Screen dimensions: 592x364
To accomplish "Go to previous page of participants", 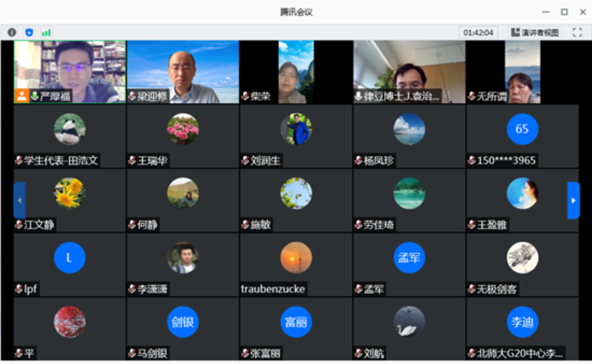I will (x=20, y=200).
